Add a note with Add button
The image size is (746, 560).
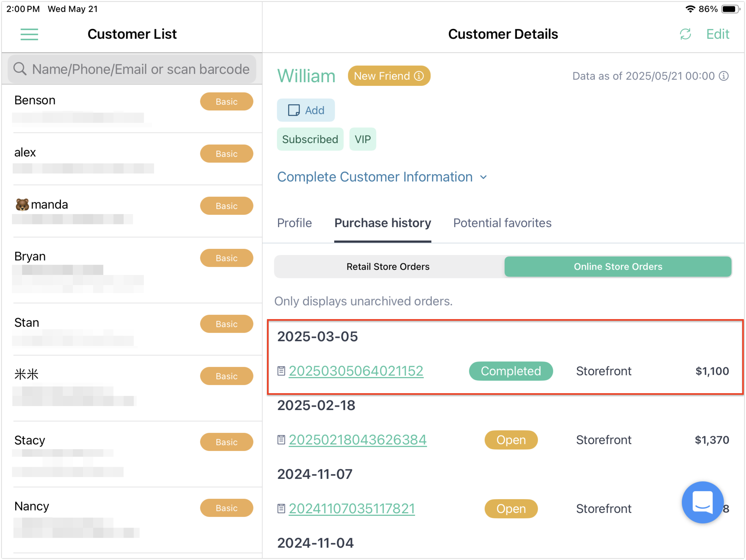pyautogui.click(x=306, y=110)
